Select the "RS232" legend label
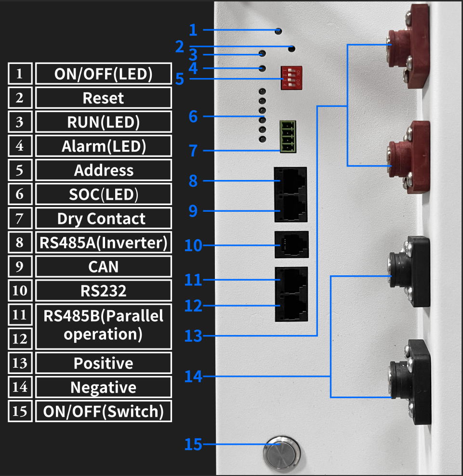The height and width of the screenshot is (476, 463). pos(104,291)
